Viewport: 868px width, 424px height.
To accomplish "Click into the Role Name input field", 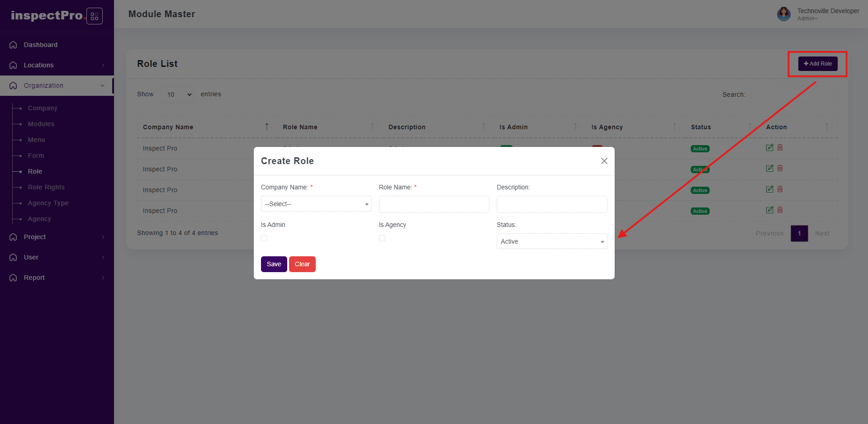I will pyautogui.click(x=434, y=204).
